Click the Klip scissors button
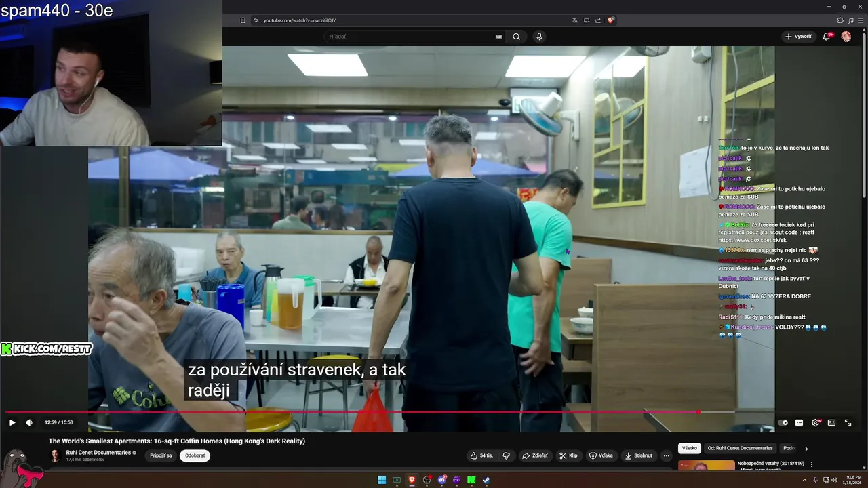868x488 pixels. (x=568, y=455)
